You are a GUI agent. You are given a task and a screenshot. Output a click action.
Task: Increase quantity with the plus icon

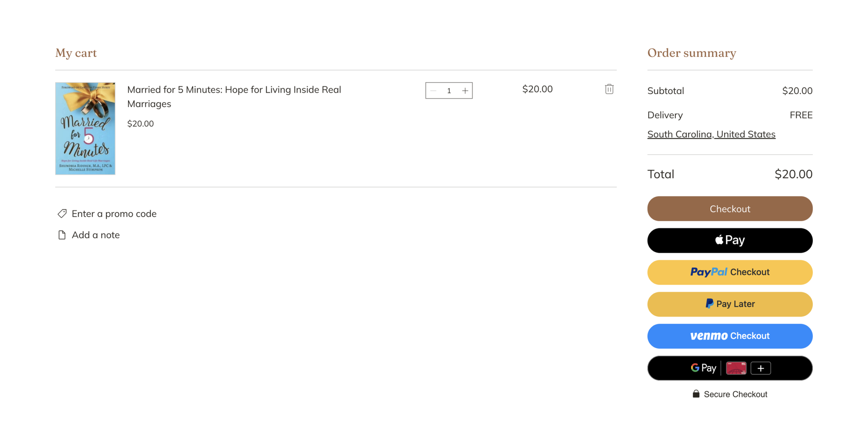(x=465, y=90)
